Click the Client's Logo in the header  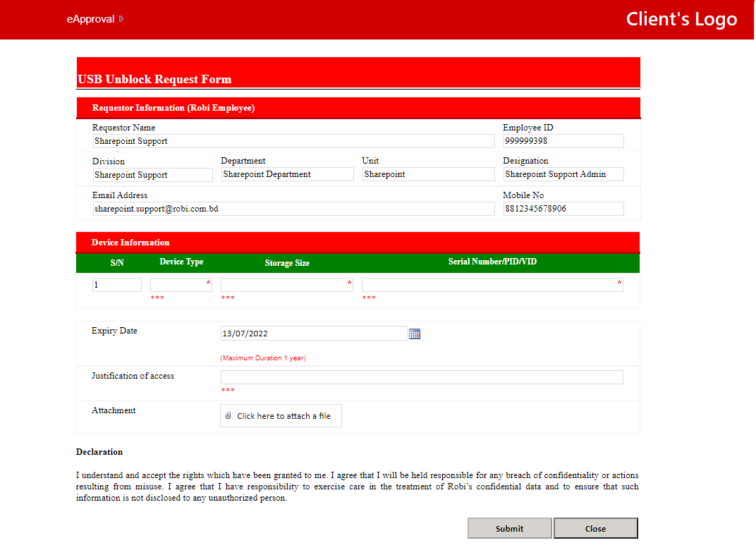coord(681,19)
